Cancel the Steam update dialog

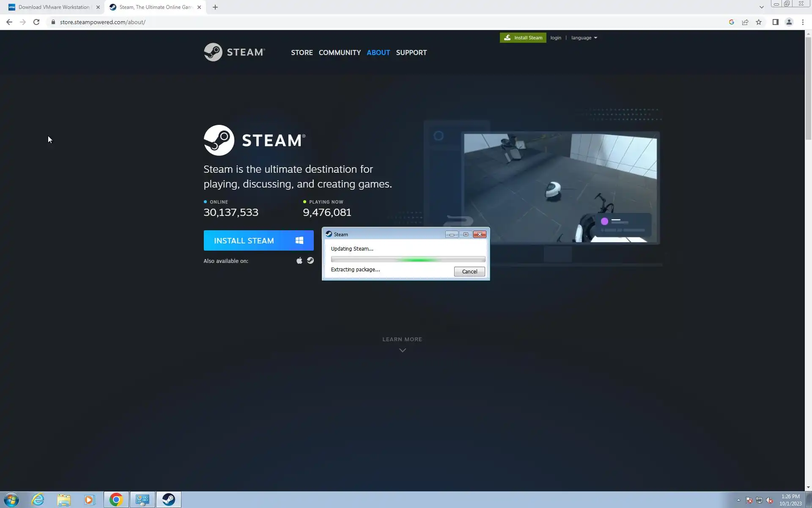469,272
